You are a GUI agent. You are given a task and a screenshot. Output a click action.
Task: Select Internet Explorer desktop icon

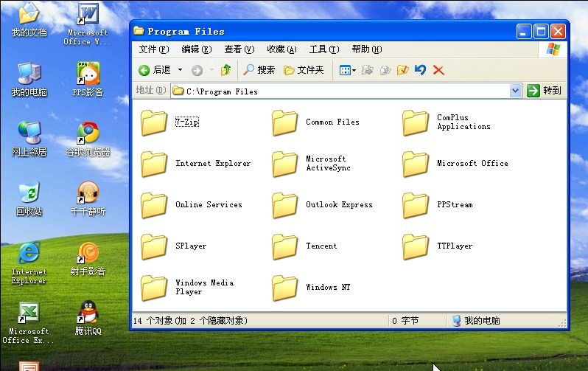[x=29, y=263]
